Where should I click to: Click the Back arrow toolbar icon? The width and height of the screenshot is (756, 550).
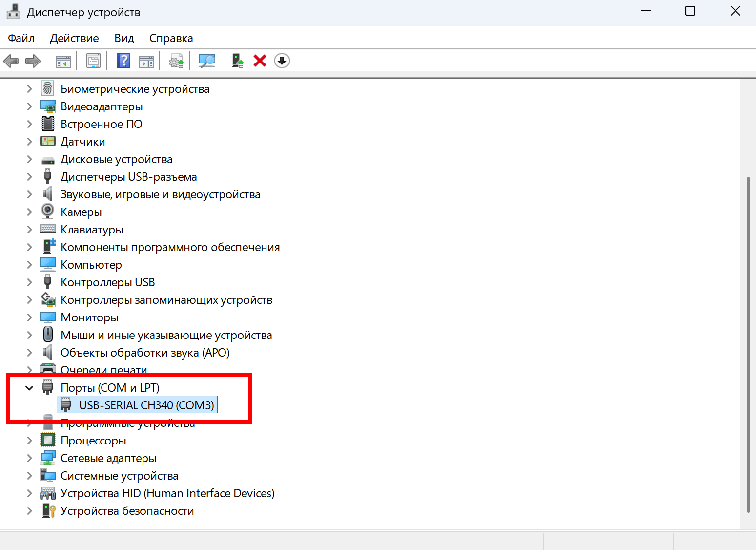coord(11,61)
